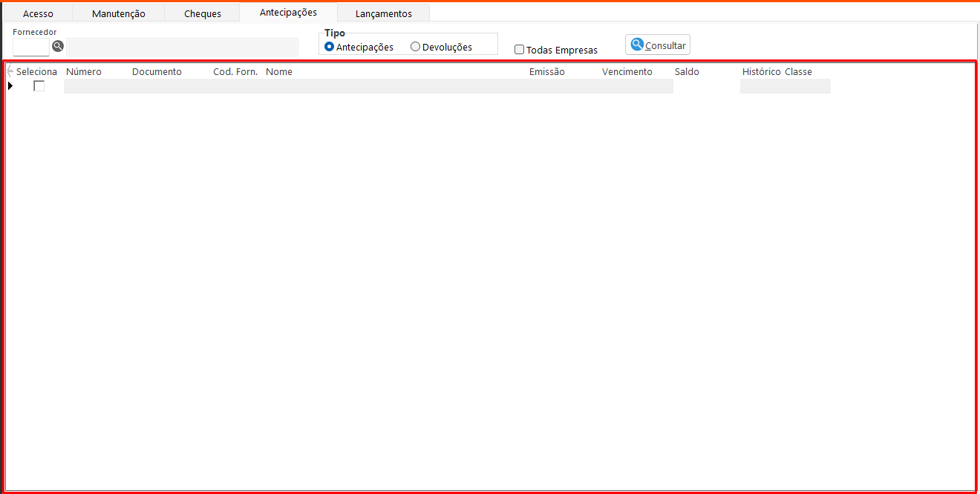Image resolution: width=980 pixels, height=494 pixels.
Task: Click the Emissão column header
Action: click(547, 72)
